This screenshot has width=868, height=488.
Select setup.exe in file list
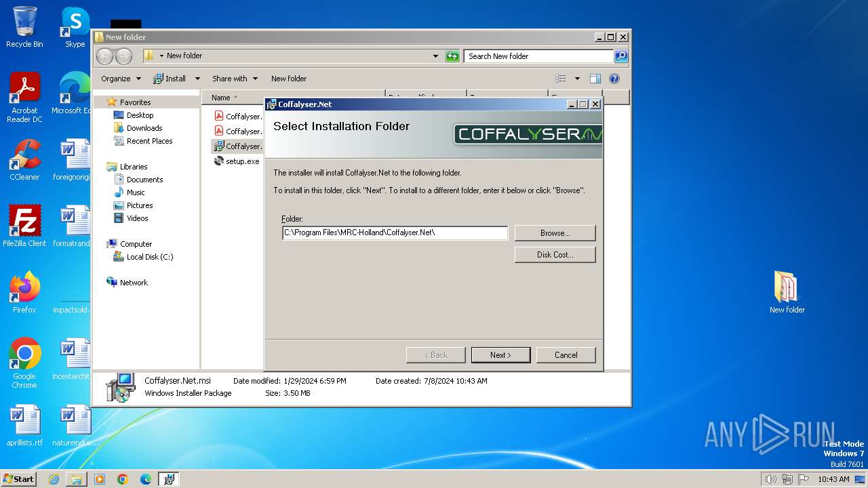[238, 161]
